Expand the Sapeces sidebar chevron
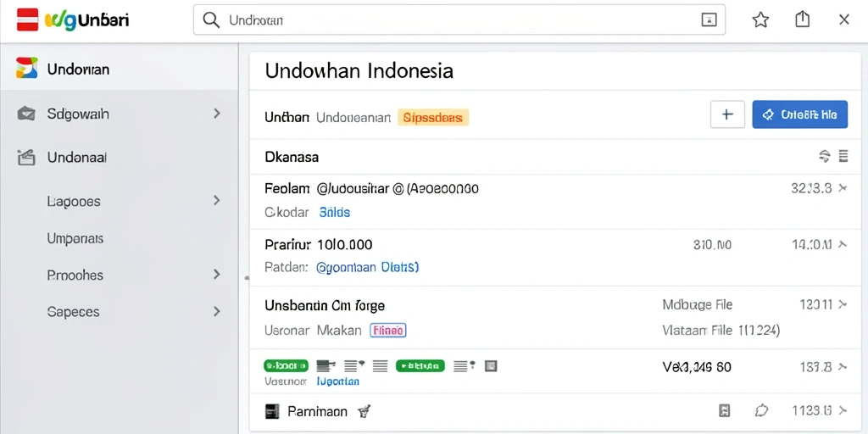The height and width of the screenshot is (434, 868). click(217, 312)
